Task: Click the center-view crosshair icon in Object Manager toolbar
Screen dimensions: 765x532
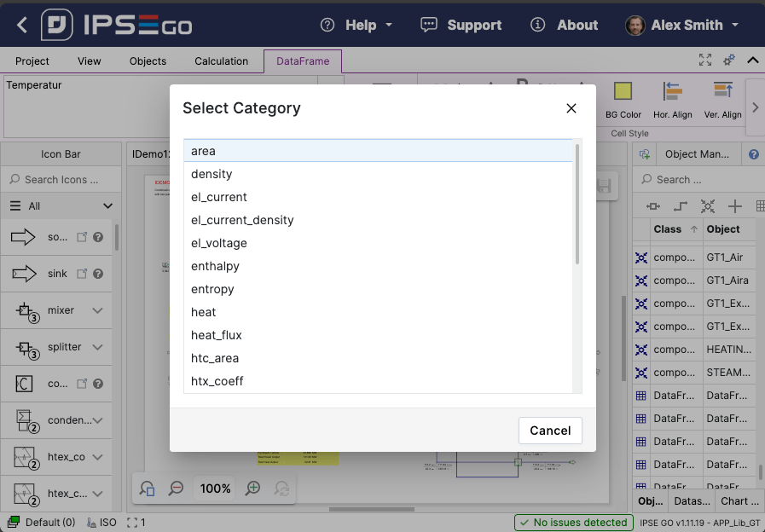Action: click(707, 205)
